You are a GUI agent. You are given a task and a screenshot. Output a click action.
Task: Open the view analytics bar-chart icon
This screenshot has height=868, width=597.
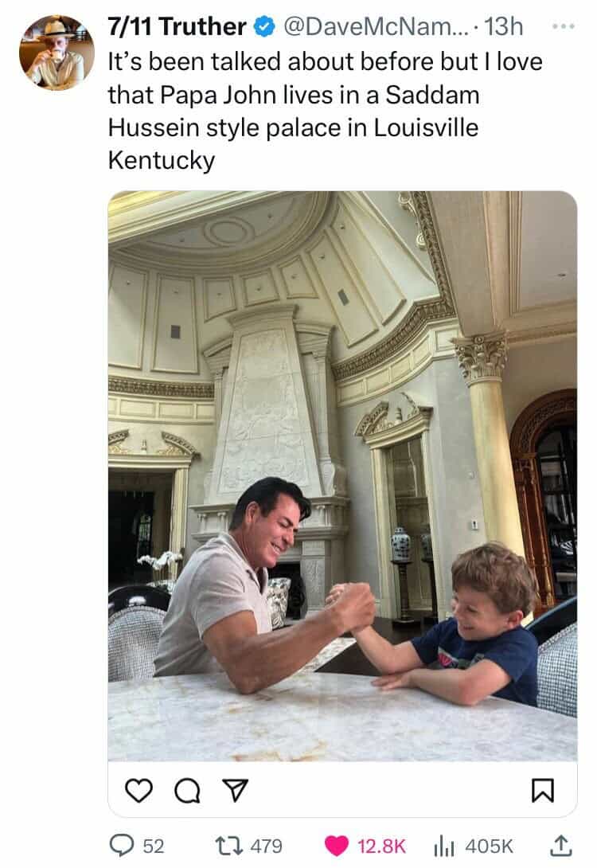(x=443, y=846)
